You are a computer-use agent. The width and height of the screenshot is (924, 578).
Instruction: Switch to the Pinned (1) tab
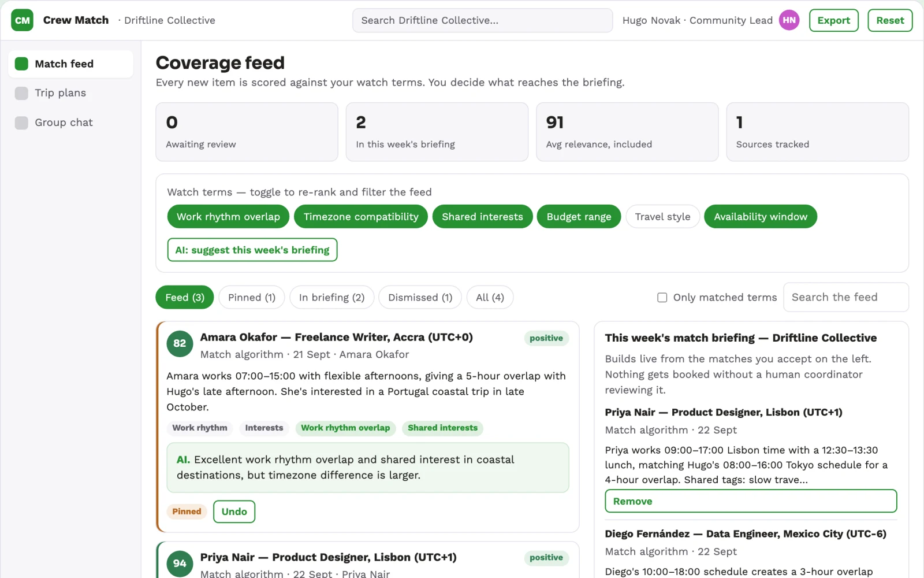click(252, 298)
